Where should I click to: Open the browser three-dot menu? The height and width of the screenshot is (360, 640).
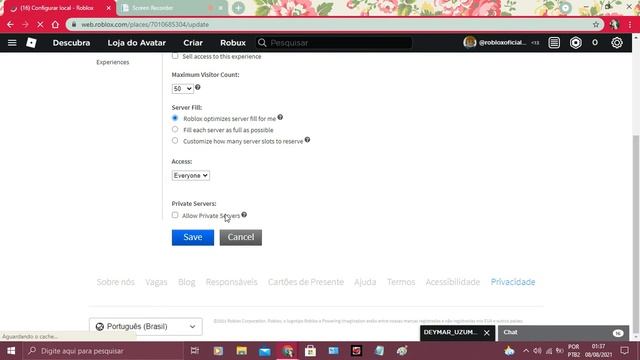coord(630,24)
